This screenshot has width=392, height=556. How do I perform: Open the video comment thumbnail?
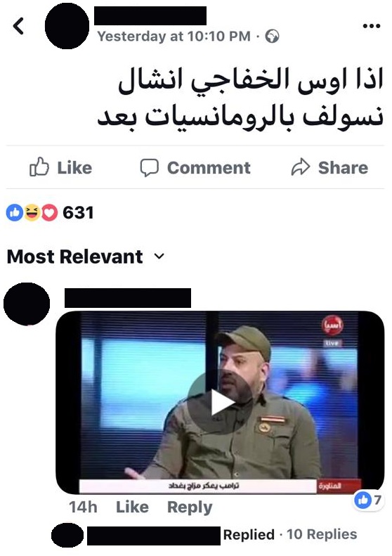pos(220,402)
